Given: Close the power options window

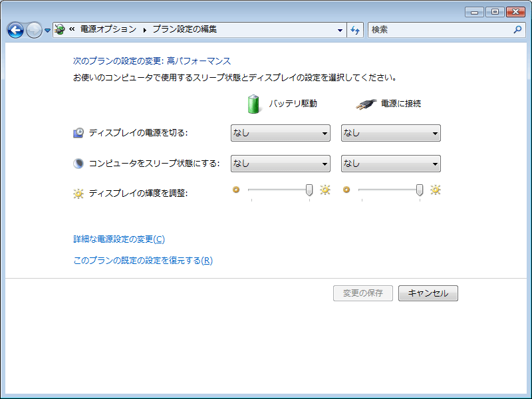Looking at the screenshot, I should coord(516,12).
